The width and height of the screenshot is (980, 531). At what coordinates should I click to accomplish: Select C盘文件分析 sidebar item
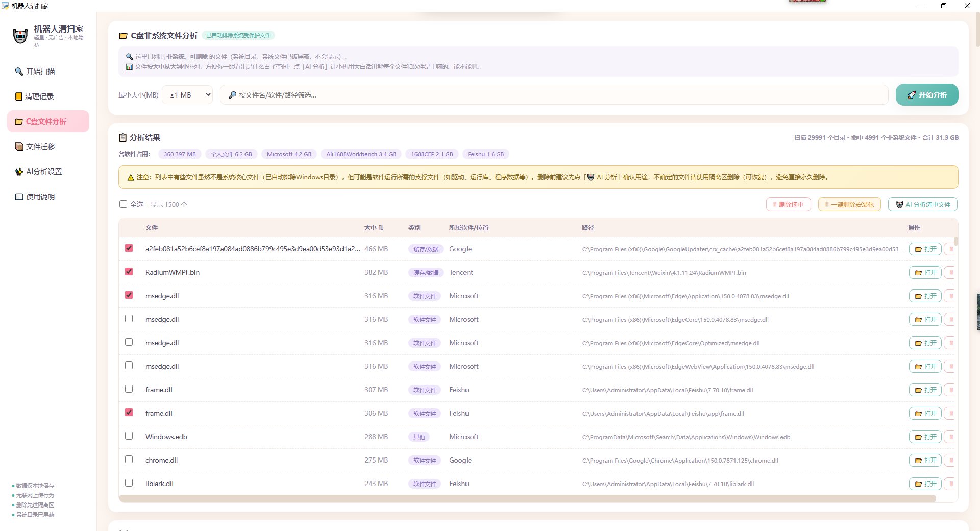pyautogui.click(x=48, y=122)
